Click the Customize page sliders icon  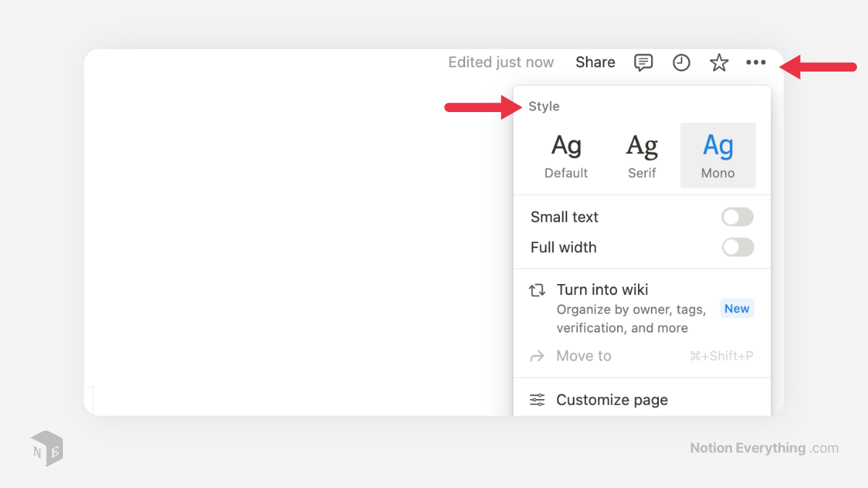pyautogui.click(x=537, y=399)
